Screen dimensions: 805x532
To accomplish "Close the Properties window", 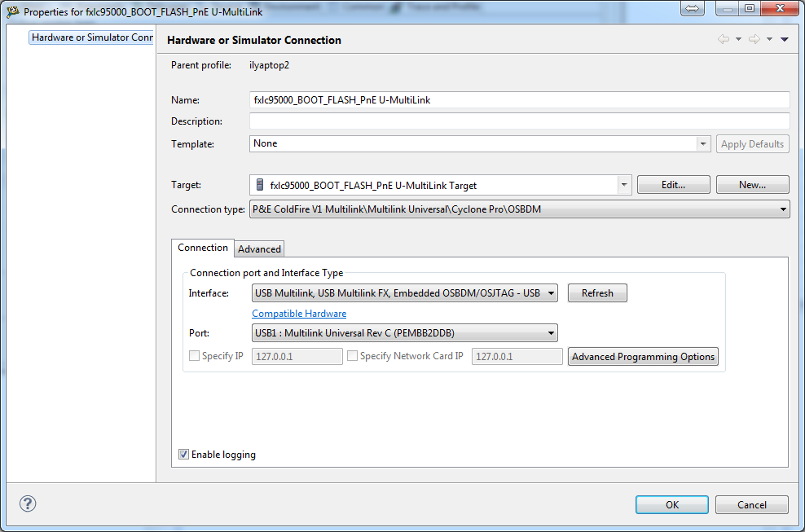I will (x=779, y=8).
